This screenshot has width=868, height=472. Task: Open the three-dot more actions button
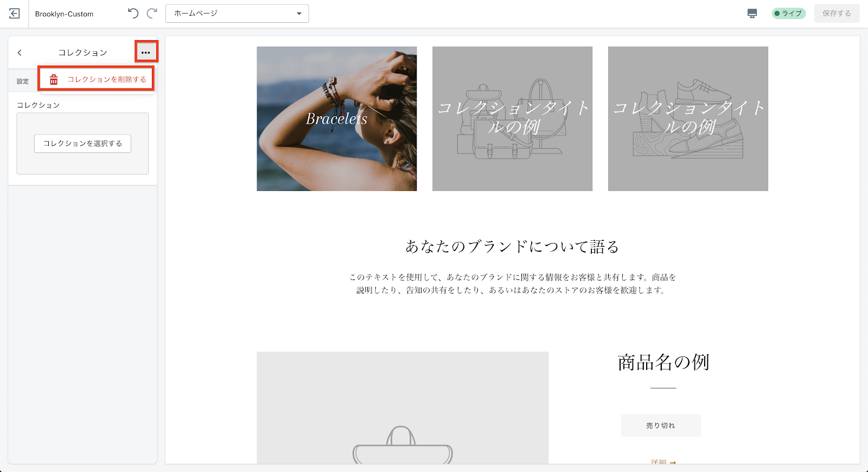(x=145, y=52)
